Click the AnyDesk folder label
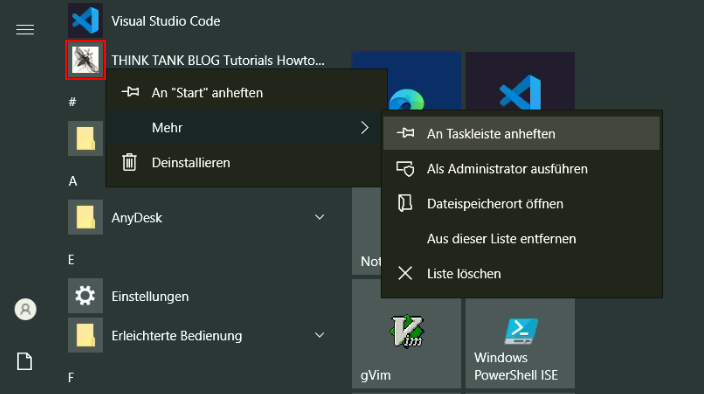 136,218
